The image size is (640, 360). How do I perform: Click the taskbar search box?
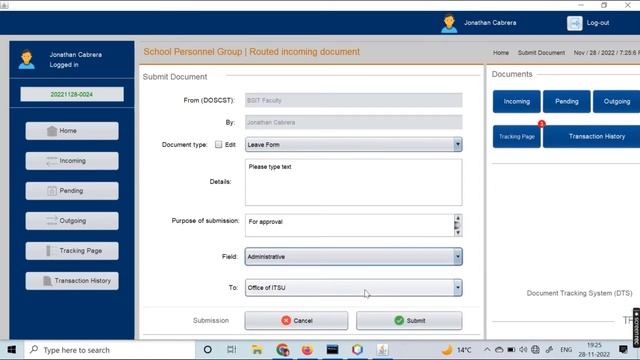coord(110,350)
